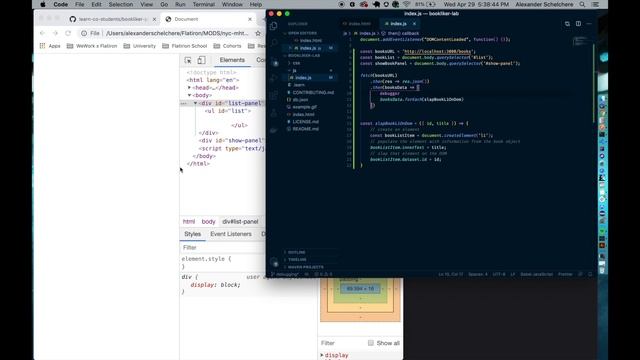
Task: Open CONTRIBUTING.md in the Explorer
Action: (x=313, y=92)
